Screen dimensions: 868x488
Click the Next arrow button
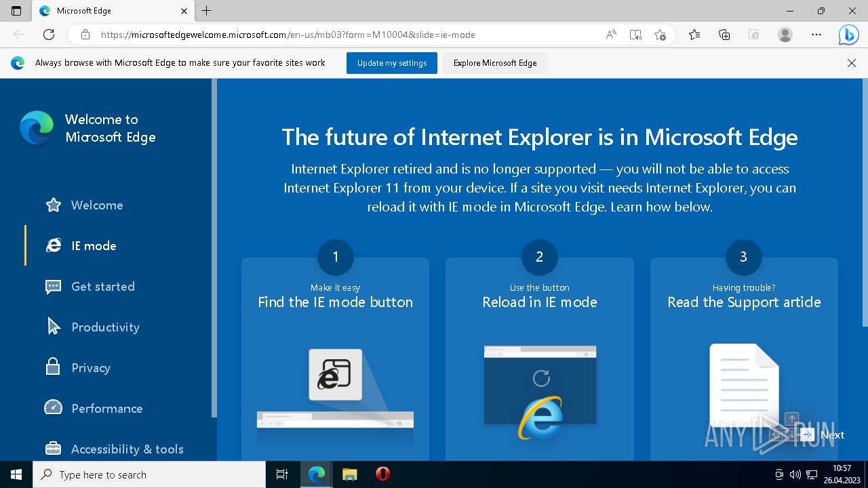(822, 435)
